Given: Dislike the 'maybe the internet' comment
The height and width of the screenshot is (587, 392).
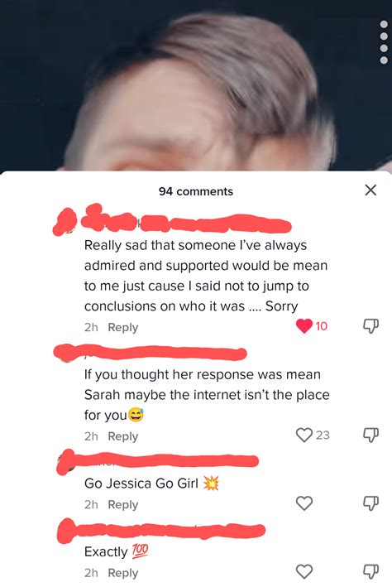Looking at the screenshot, I should pyautogui.click(x=370, y=435).
